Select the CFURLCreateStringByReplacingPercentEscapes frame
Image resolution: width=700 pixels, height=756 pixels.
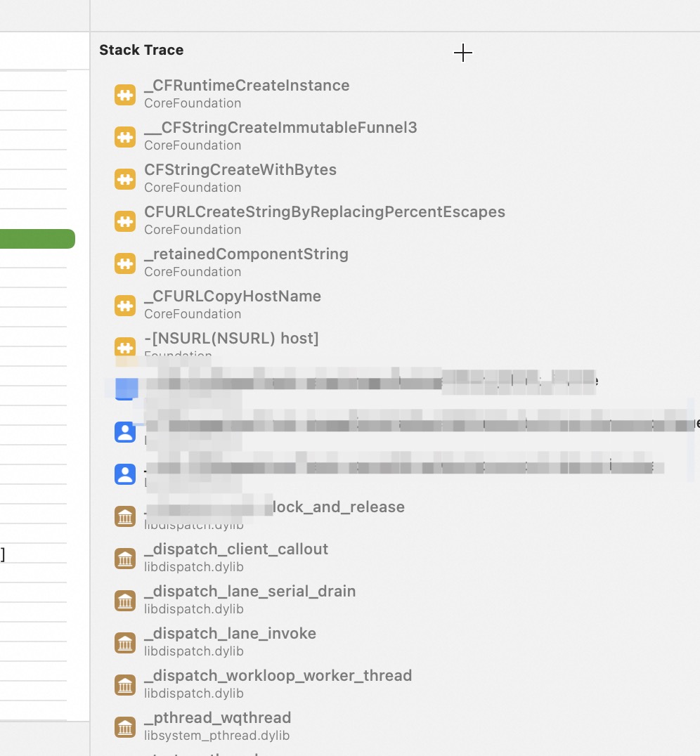[x=324, y=212]
